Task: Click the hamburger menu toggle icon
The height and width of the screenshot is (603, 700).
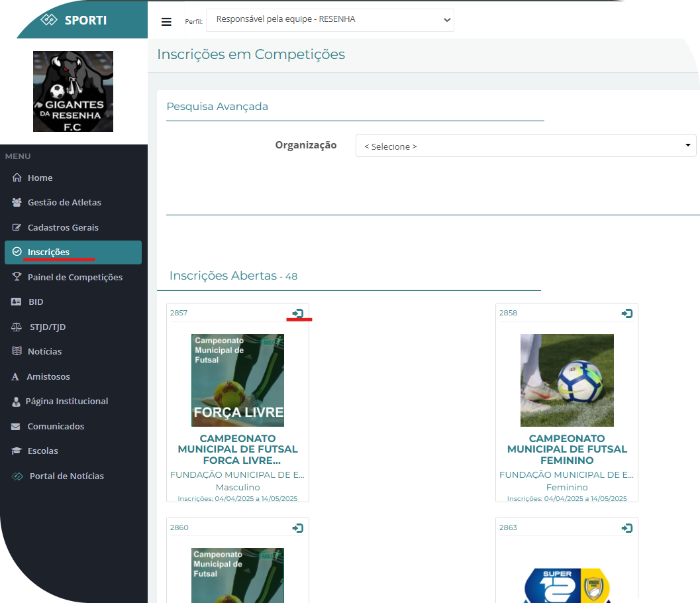Action: tap(166, 21)
